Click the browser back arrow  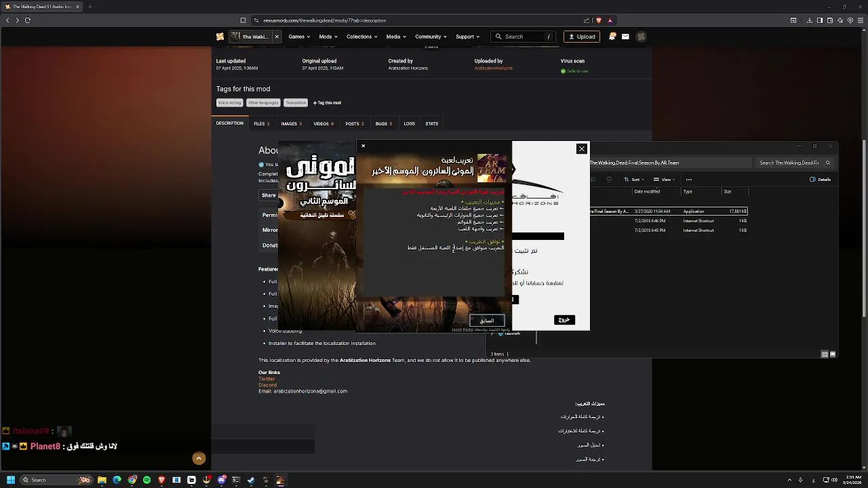point(7,20)
